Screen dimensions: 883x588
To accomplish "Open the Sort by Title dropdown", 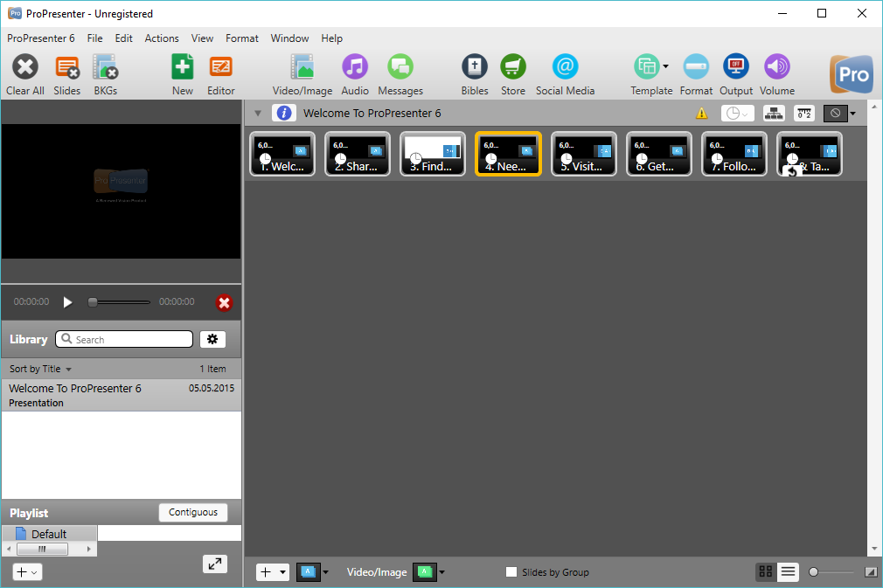I will coord(40,368).
